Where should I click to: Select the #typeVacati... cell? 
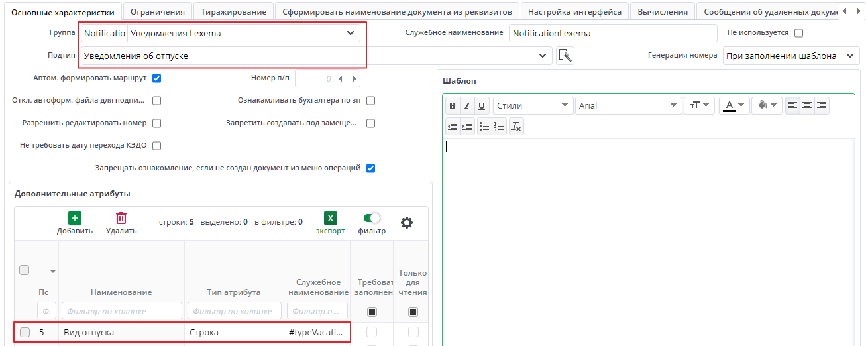[317, 333]
